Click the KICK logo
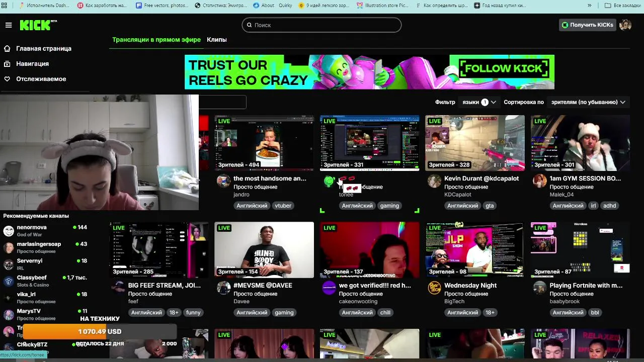Viewport: 644px width, 362px height. click(38, 25)
